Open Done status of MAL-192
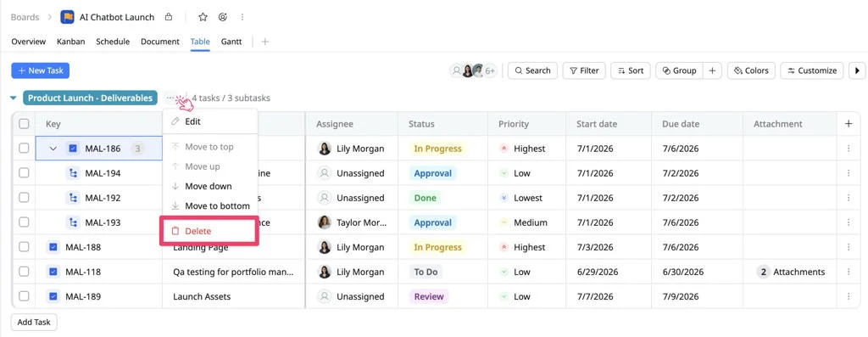868x337 pixels. (426, 198)
